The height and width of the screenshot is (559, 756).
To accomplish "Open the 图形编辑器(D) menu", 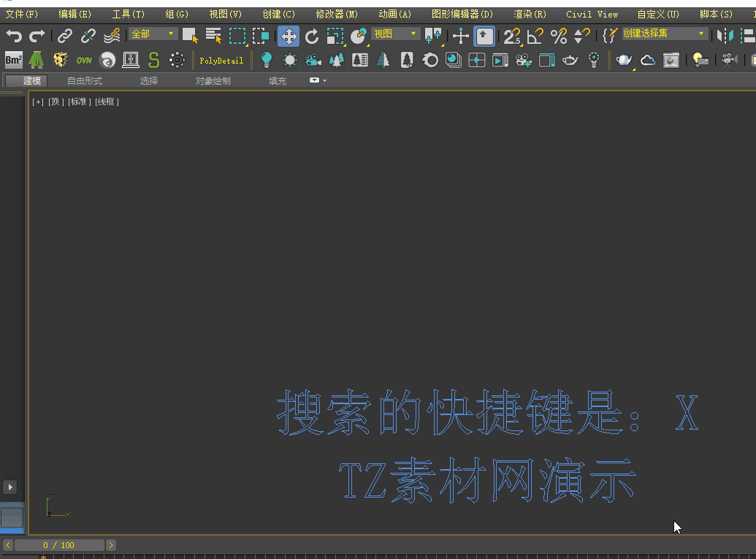I will click(462, 15).
